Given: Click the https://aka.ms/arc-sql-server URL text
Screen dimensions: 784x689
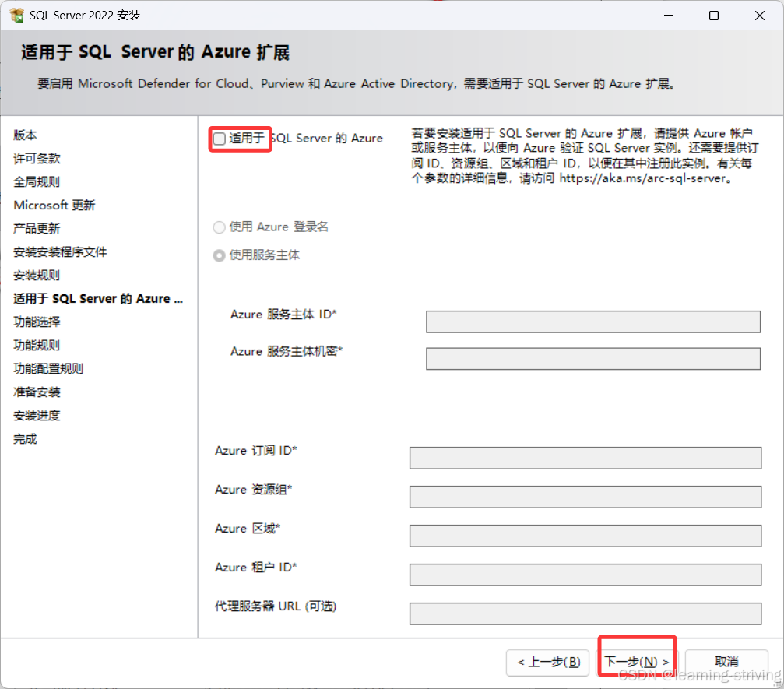Looking at the screenshot, I should tap(642, 178).
